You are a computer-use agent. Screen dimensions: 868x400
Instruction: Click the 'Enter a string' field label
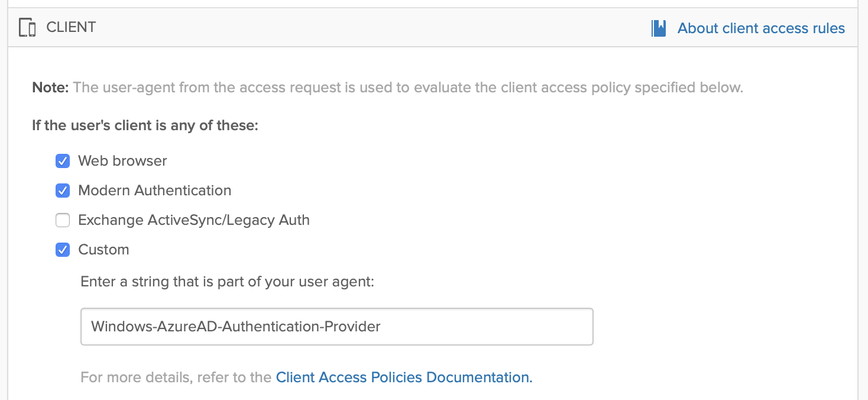tap(228, 282)
